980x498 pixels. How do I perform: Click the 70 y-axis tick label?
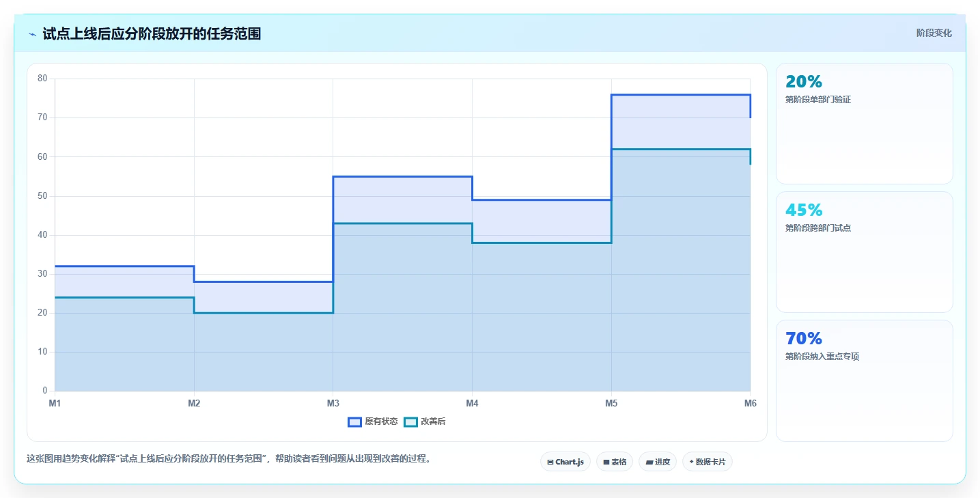pos(42,117)
